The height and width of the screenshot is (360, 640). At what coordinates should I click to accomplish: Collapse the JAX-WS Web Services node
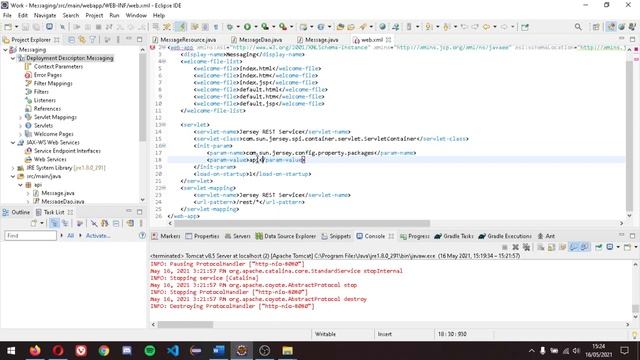tap(13, 143)
